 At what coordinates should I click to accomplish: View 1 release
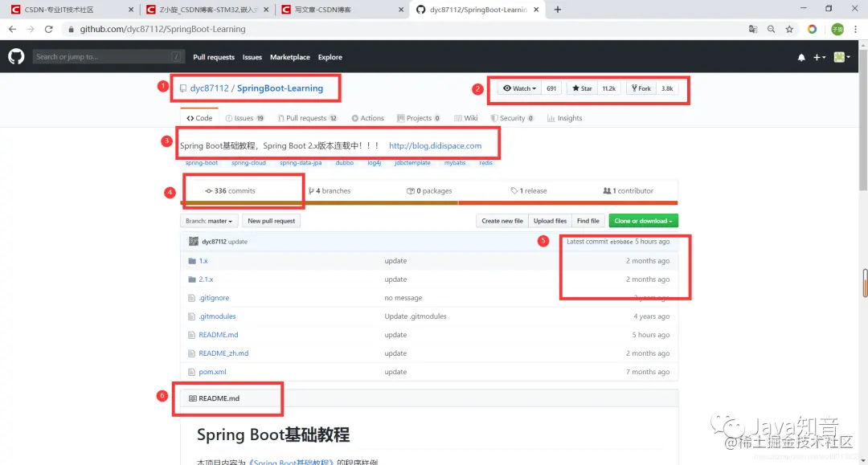(529, 191)
